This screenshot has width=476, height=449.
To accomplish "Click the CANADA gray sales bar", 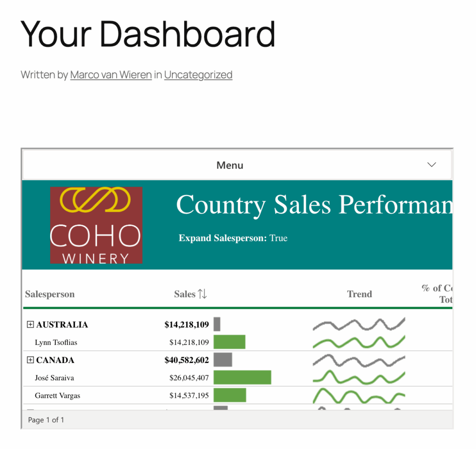I will coord(223,360).
